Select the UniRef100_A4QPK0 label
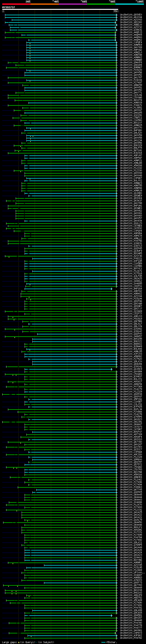This screenshot has height=644, width=146. pos(131,37)
